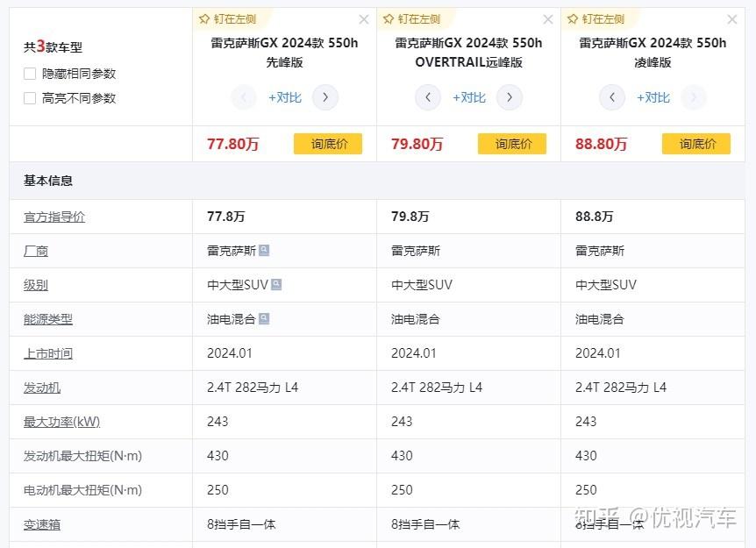Click 询底价 for the 77.80万 model
The width and height of the screenshot is (756, 548).
coord(328,143)
